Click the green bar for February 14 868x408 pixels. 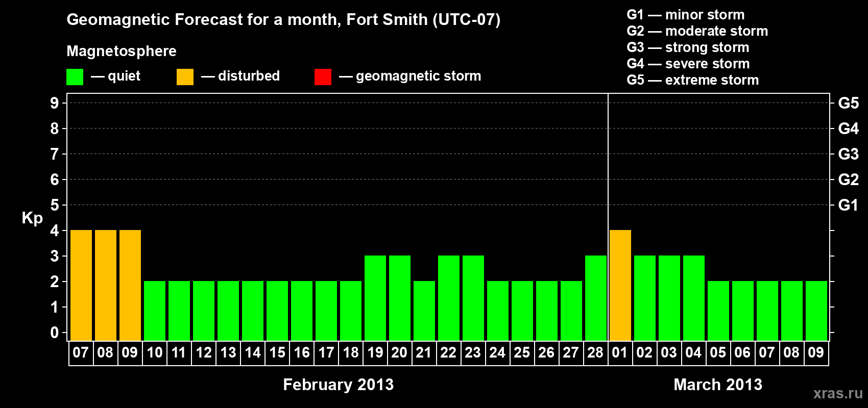tap(253, 311)
